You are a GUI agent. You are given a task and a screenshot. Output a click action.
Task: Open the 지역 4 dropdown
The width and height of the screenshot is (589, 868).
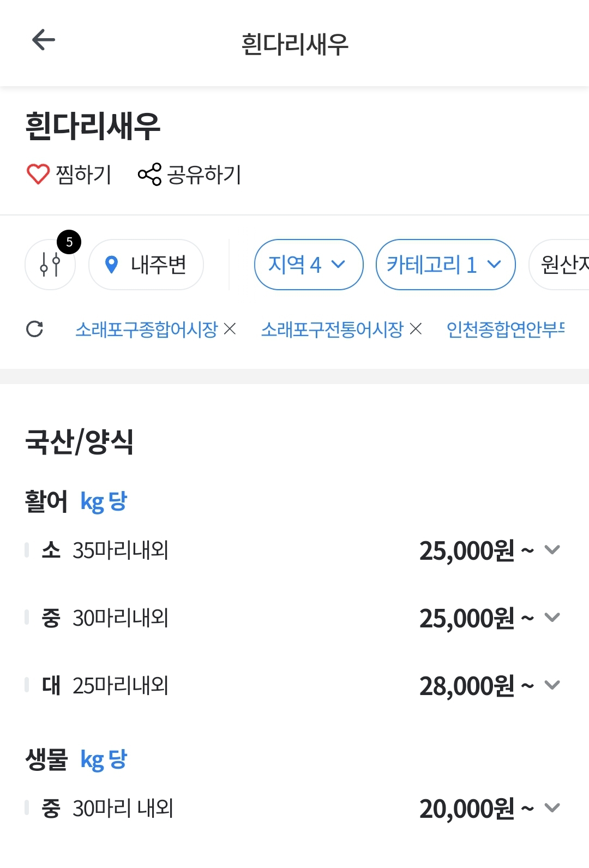click(309, 265)
